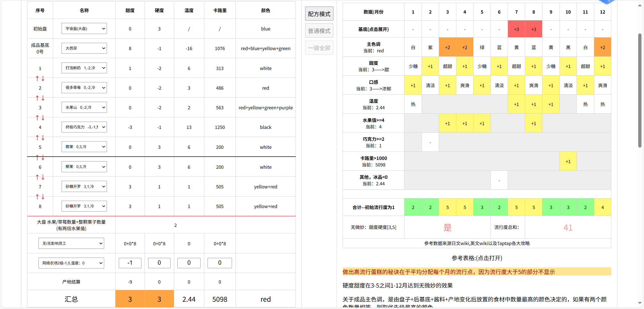Click the 卡路里>1000 row label
Screen dimensions: 644x309
click(x=373, y=161)
